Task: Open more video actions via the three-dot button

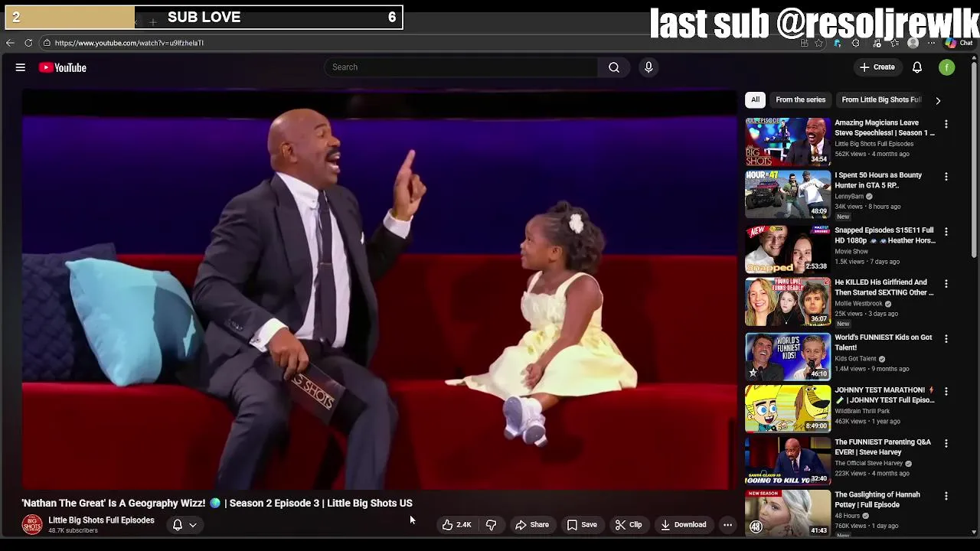Action: click(x=727, y=525)
